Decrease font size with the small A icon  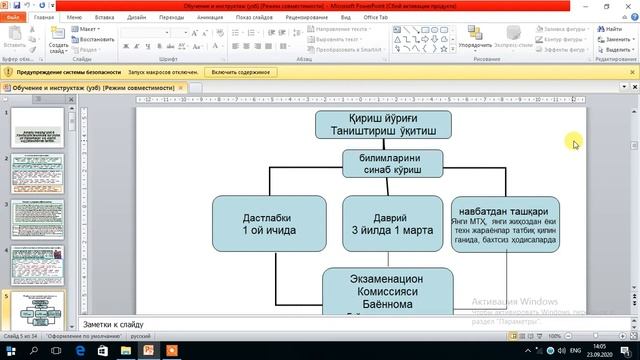[x=205, y=33]
